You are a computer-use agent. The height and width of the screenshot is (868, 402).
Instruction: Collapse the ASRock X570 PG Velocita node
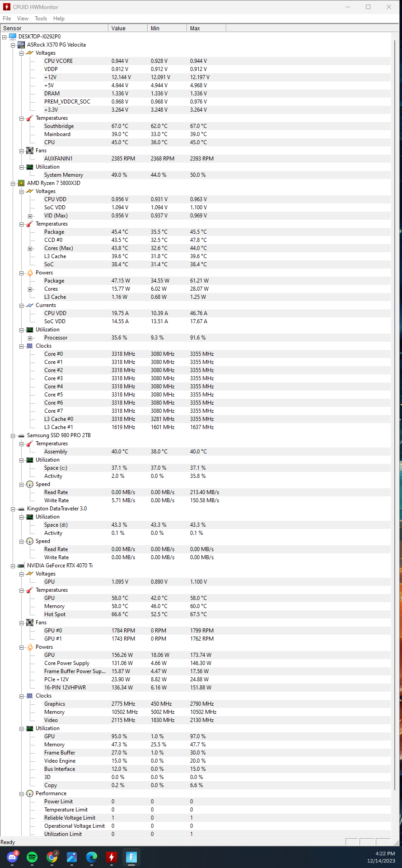click(x=13, y=45)
